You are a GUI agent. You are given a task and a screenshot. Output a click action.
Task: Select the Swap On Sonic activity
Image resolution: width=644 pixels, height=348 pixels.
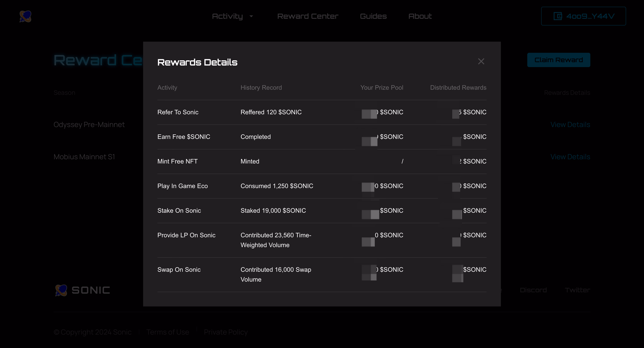coord(179,270)
